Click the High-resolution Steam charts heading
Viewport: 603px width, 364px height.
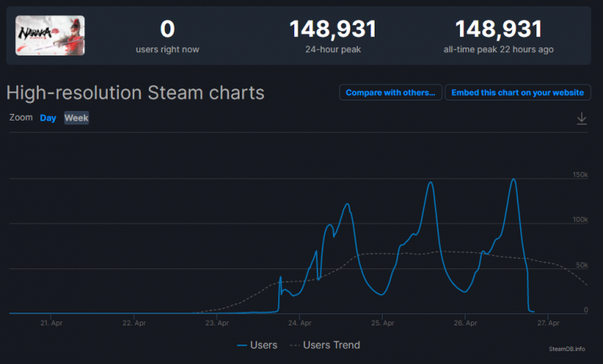tap(135, 92)
